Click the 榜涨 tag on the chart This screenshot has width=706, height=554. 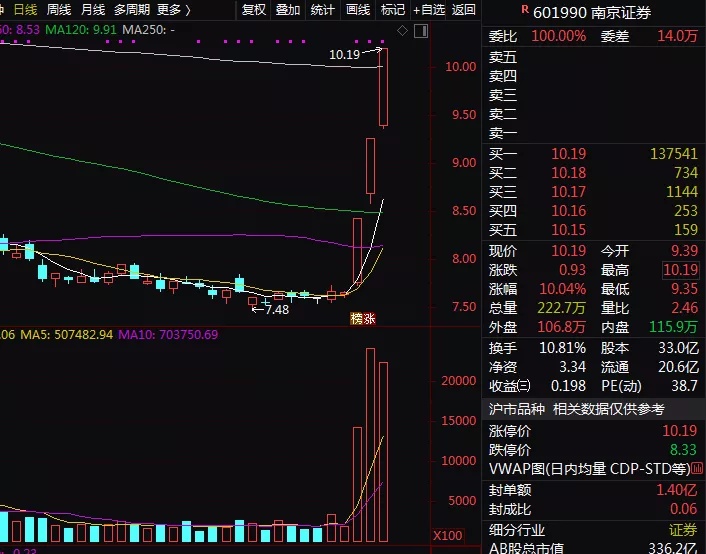pos(363,318)
